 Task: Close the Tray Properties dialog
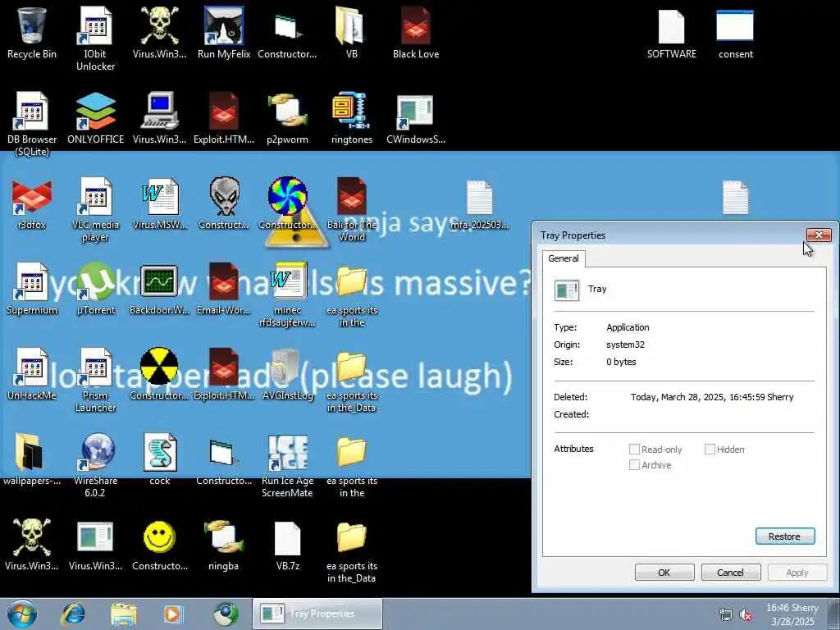(x=819, y=235)
